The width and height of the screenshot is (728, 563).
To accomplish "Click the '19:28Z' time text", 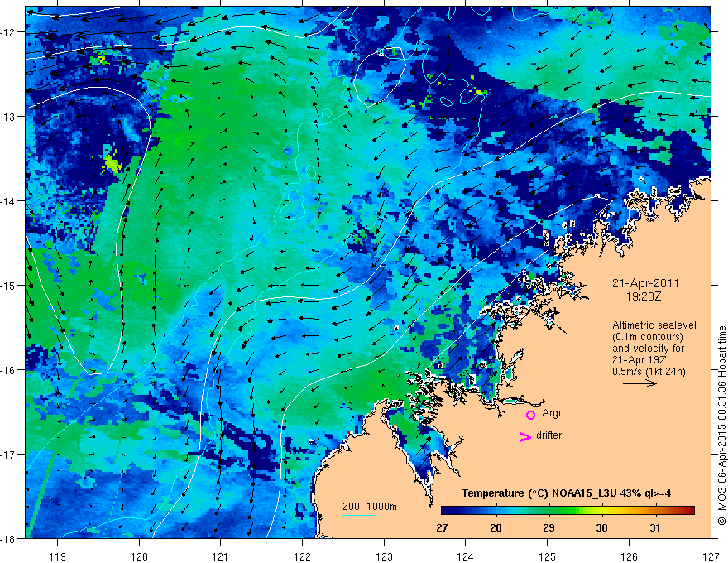I will [644, 296].
